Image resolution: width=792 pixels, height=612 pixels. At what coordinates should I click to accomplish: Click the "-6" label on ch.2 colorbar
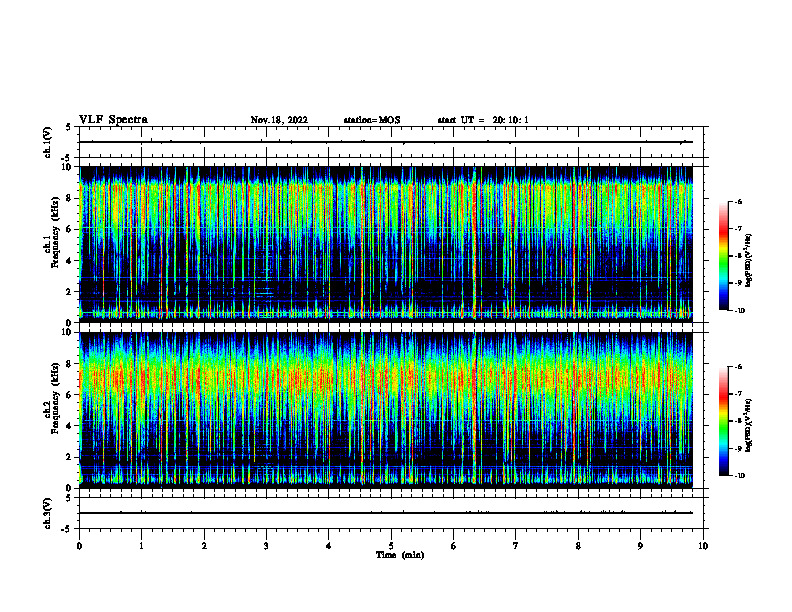[738, 367]
